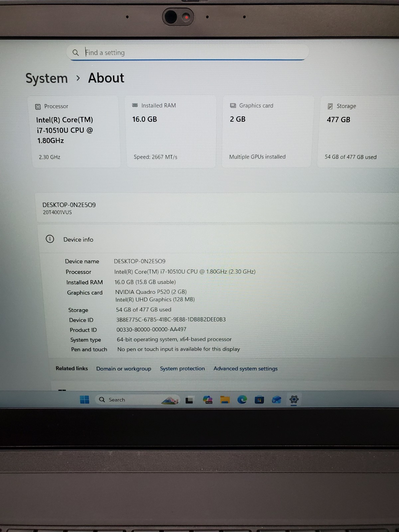Select the Product ID value 00330-80000-00000-AA497

point(151,330)
